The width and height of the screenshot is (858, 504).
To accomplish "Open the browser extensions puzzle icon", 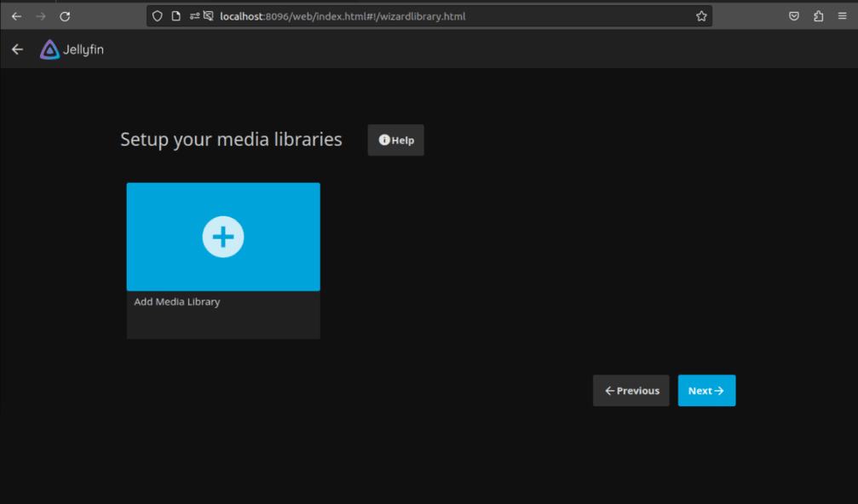I will click(x=819, y=16).
